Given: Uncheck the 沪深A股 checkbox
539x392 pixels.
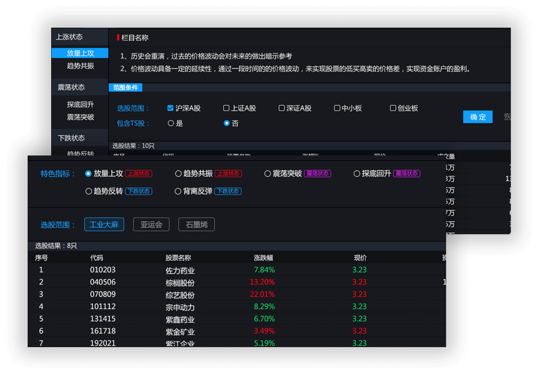Looking at the screenshot, I should point(170,108).
